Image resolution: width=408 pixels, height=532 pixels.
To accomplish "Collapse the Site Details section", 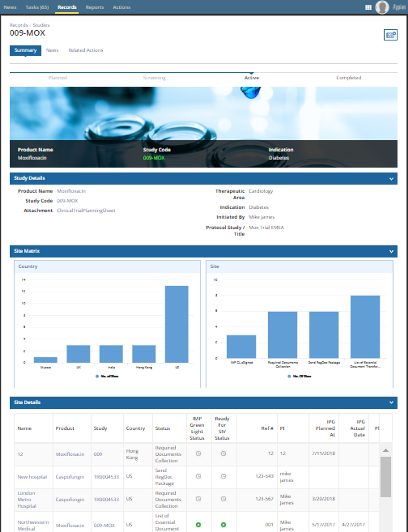I will pyautogui.click(x=391, y=403).
